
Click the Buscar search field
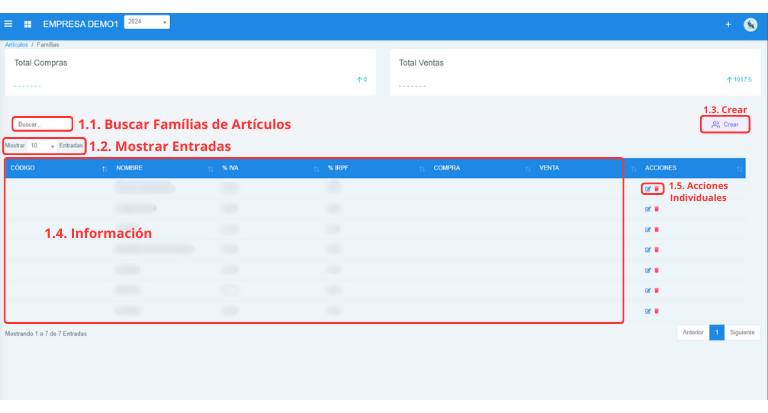[42, 124]
